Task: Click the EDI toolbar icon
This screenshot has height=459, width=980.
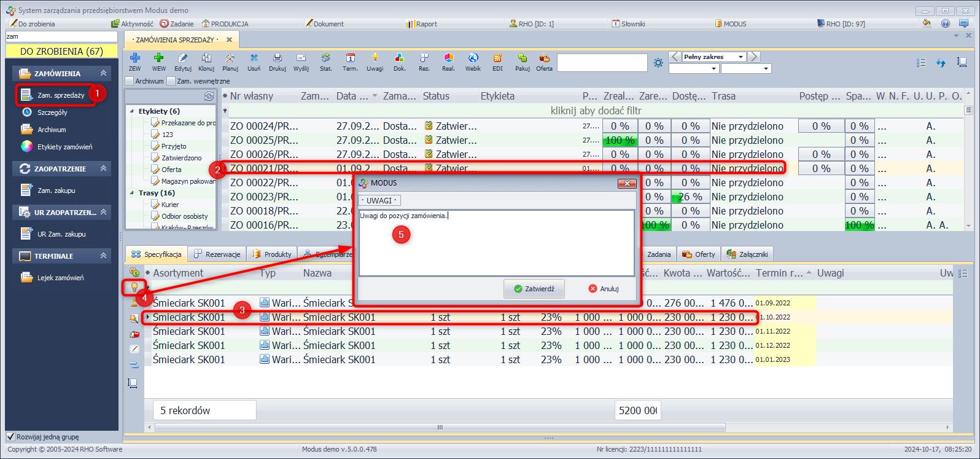Action: tap(497, 58)
